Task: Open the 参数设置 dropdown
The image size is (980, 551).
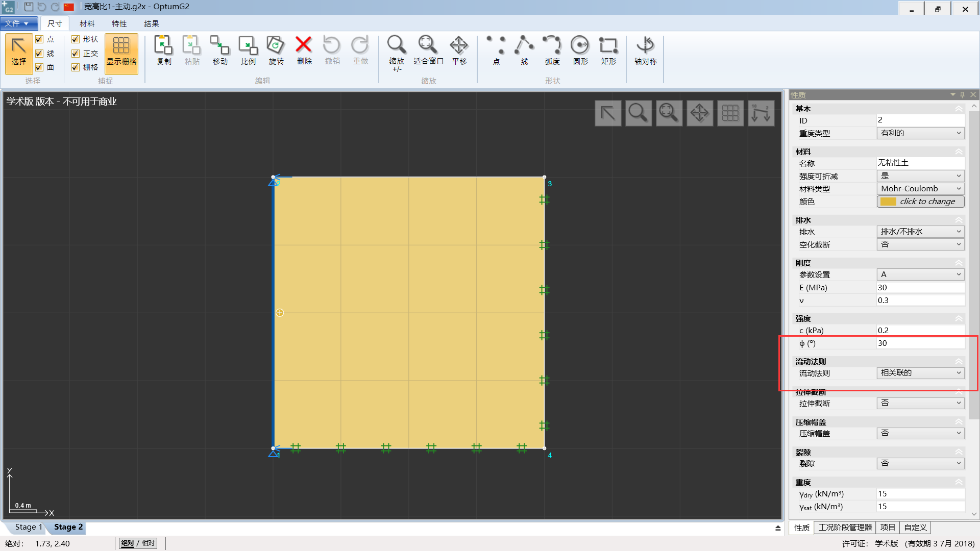Action: tap(921, 274)
